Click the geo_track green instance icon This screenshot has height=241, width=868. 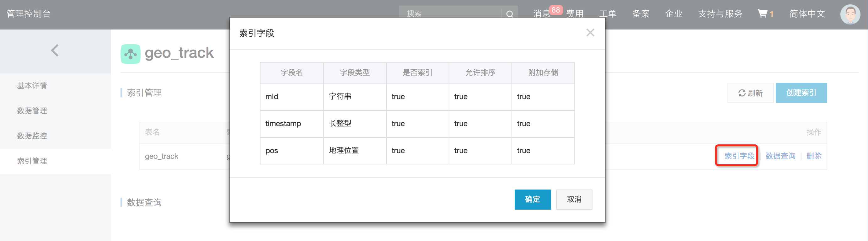tap(131, 54)
